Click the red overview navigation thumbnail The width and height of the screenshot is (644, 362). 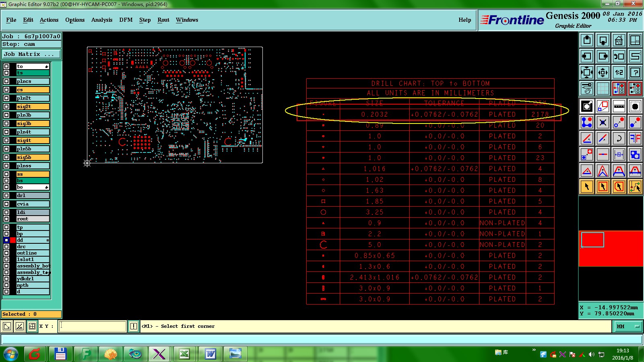pyautogui.click(x=611, y=249)
